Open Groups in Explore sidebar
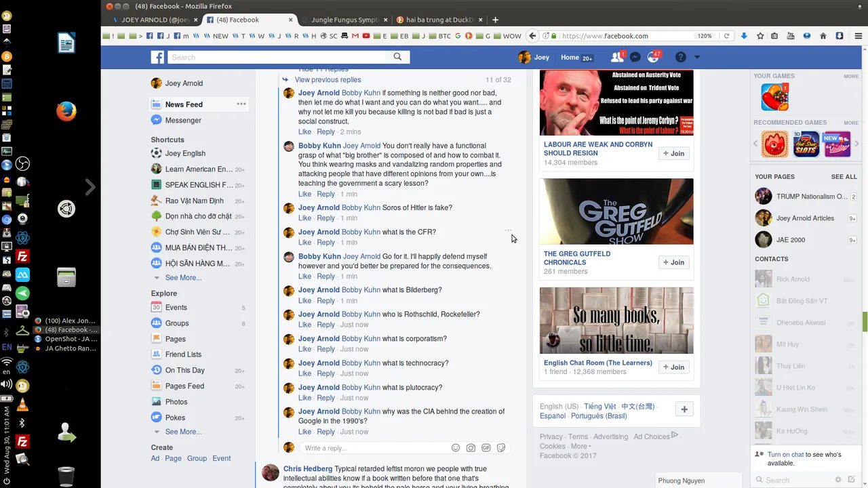This screenshot has height=488, width=868. click(x=176, y=323)
